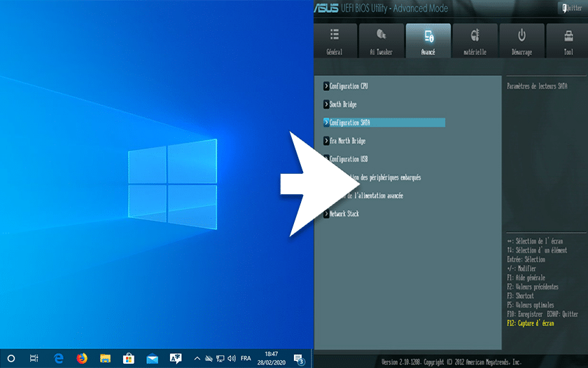The width and height of the screenshot is (588, 368).
Task: Click legend line F10: Enregistrer ECHAP: Quitter
Action: pos(542,314)
